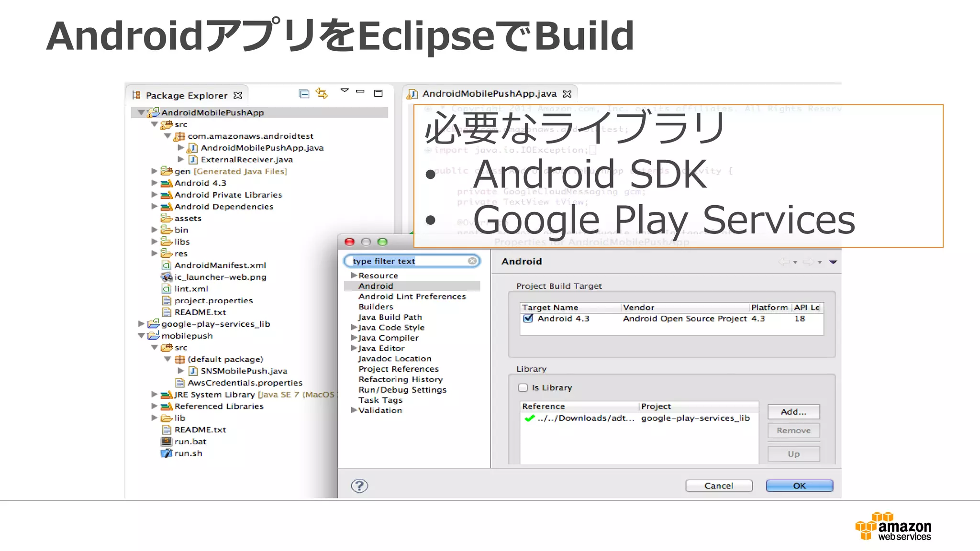Image resolution: width=980 pixels, height=551 pixels.
Task: Click the res folder icon
Action: coord(167,253)
